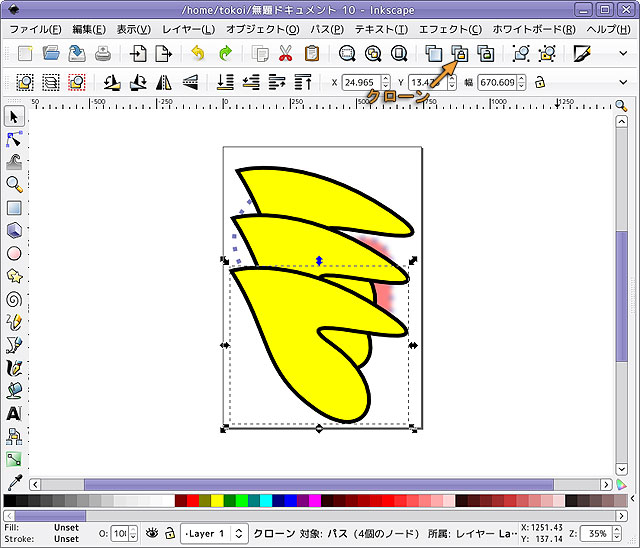Click the Cut scissors icon
Screen dimensions: 640x548
[285, 53]
